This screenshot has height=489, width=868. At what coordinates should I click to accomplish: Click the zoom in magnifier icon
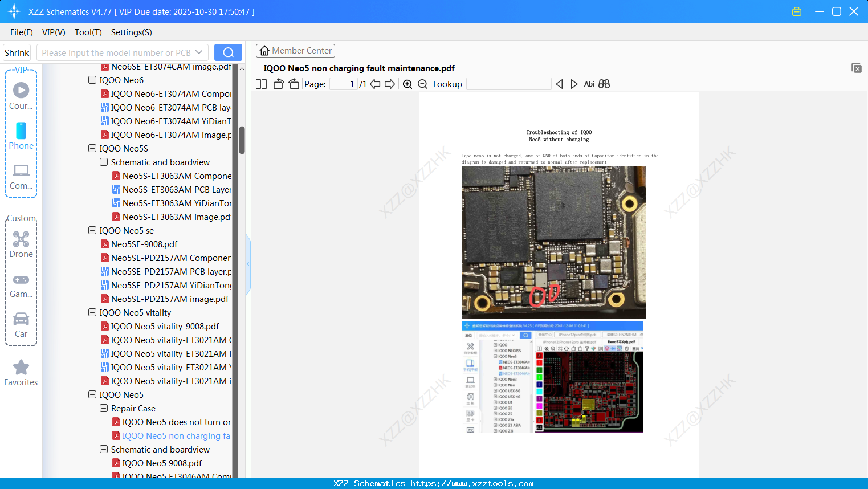(x=407, y=84)
